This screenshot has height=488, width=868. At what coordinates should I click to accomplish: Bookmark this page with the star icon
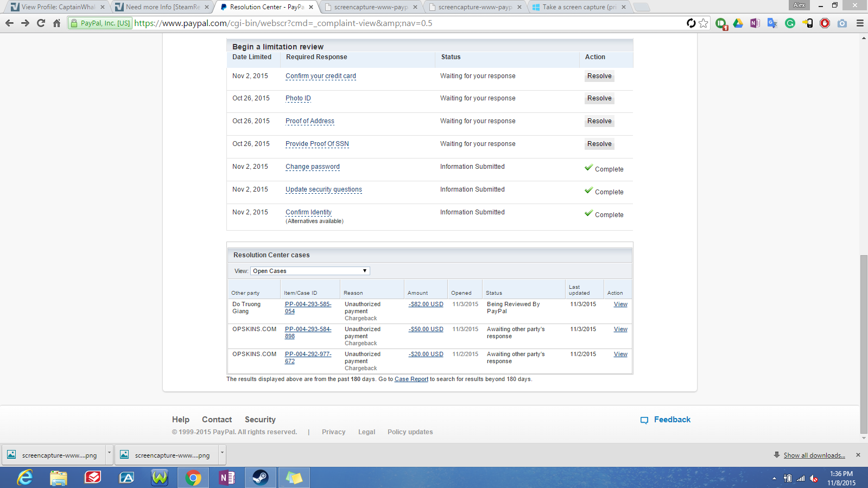point(704,23)
